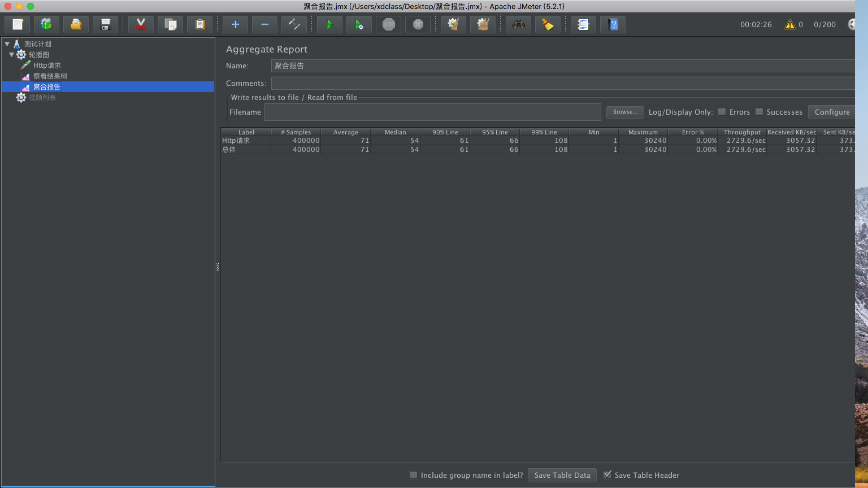
Task: Click the 0/200 active threads indicator
Action: (824, 24)
